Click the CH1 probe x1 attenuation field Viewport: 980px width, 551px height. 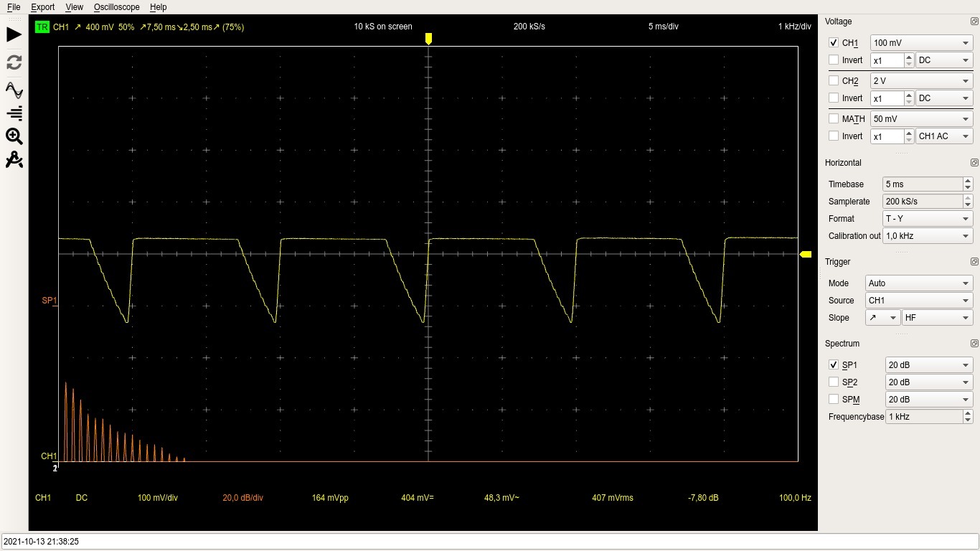[887, 60]
